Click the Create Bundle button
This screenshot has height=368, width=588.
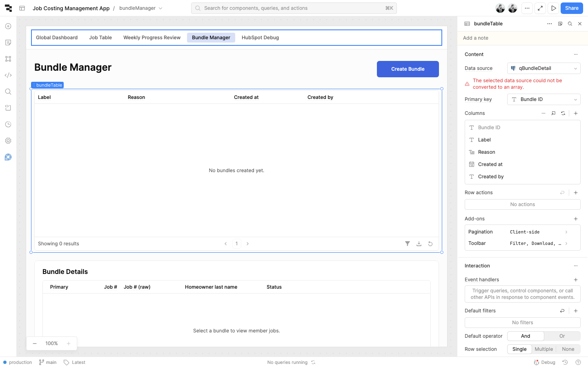tap(408, 69)
